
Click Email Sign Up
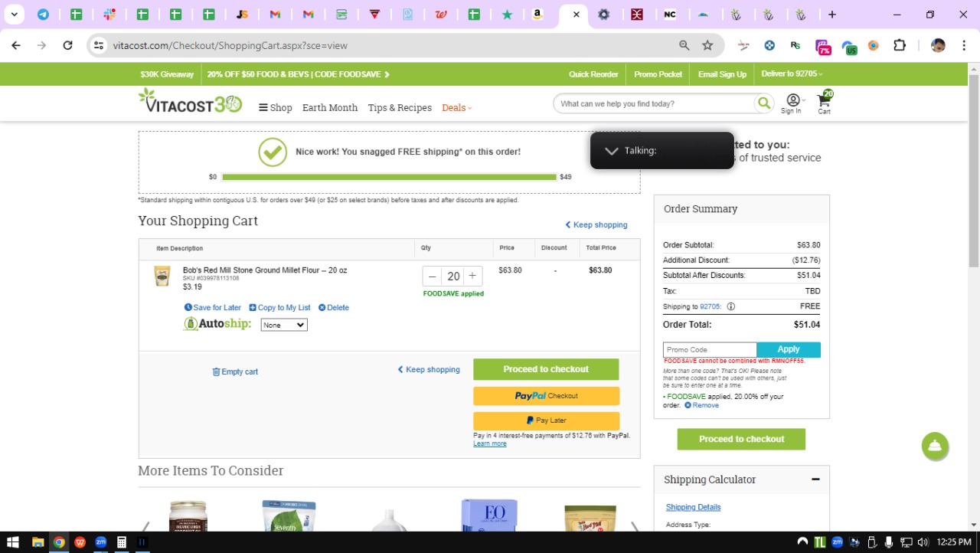[722, 74]
